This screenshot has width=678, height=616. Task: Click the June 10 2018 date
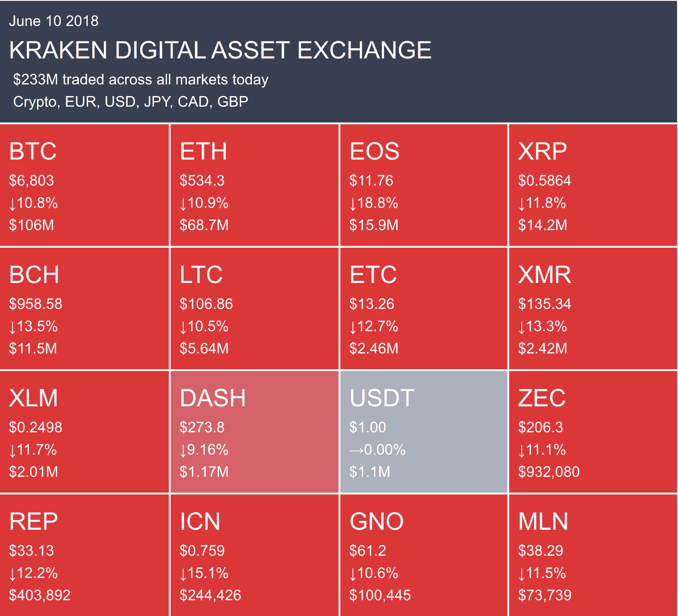point(54,21)
